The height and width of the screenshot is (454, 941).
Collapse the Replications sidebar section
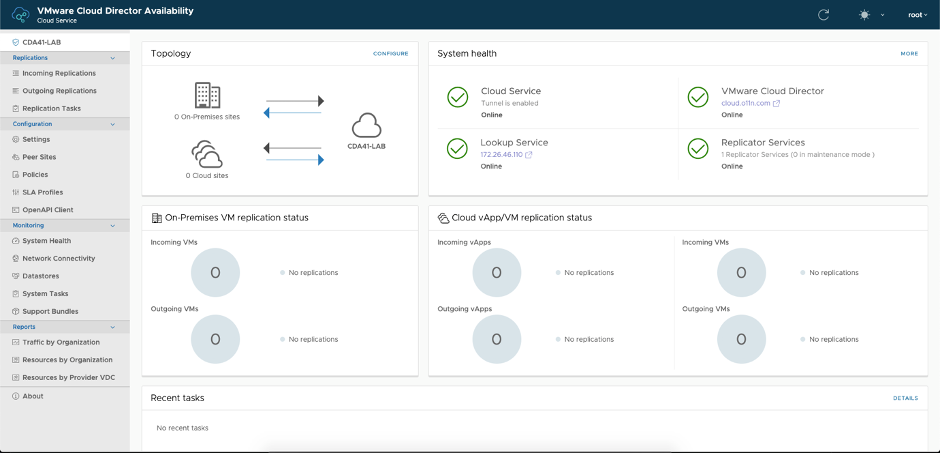click(x=112, y=58)
